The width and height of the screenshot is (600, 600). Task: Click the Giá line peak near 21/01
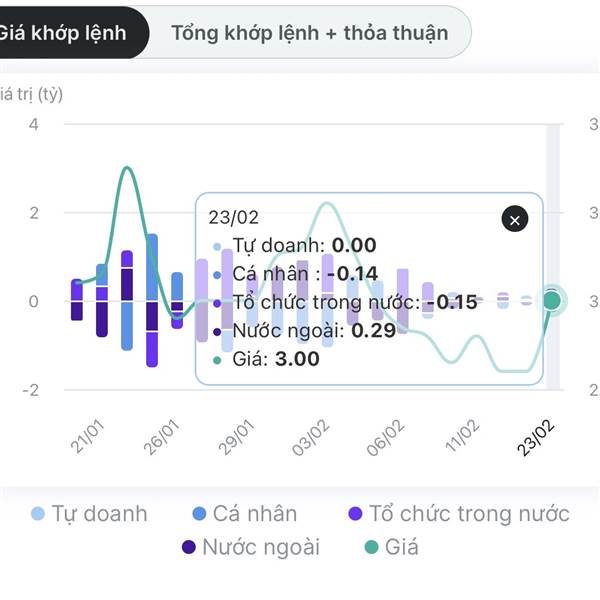pyautogui.click(x=127, y=168)
